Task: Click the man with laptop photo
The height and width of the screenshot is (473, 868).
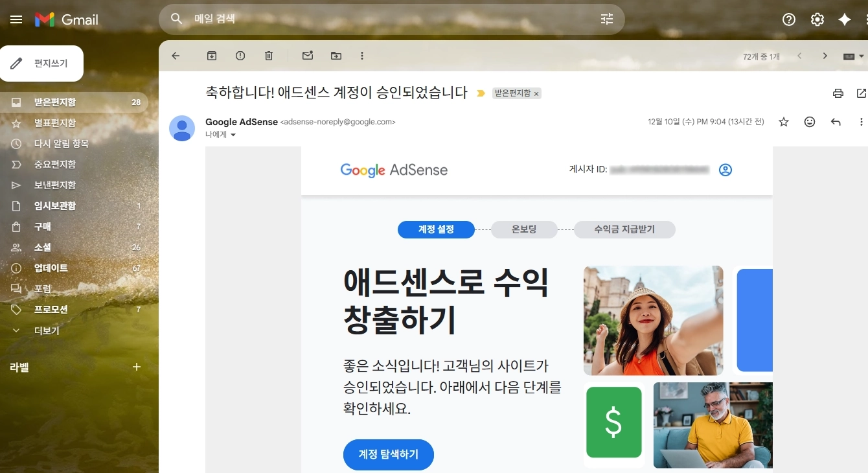Action: pyautogui.click(x=713, y=425)
